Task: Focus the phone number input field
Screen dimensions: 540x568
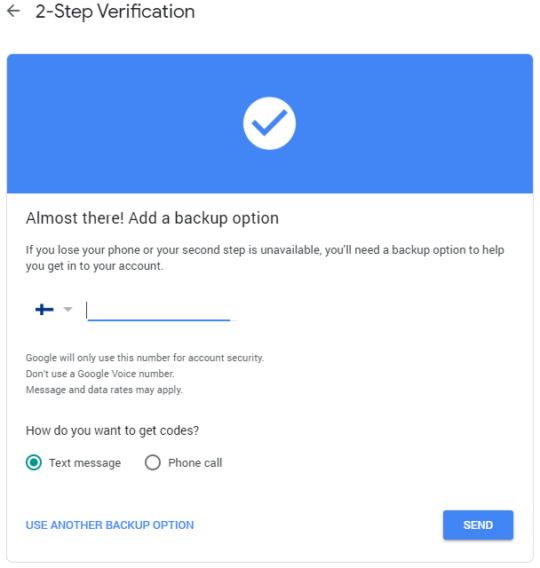Action: click(162, 311)
